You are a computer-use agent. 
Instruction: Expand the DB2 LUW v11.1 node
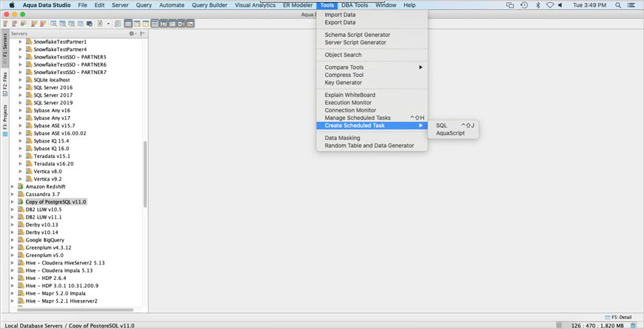pyautogui.click(x=12, y=217)
